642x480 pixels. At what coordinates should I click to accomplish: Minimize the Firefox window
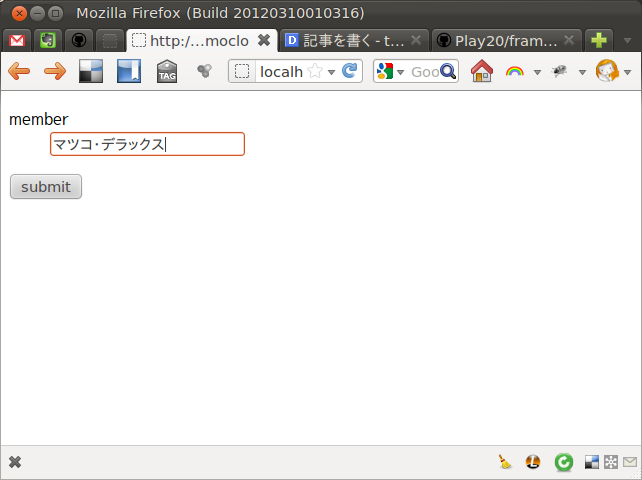[x=37, y=13]
